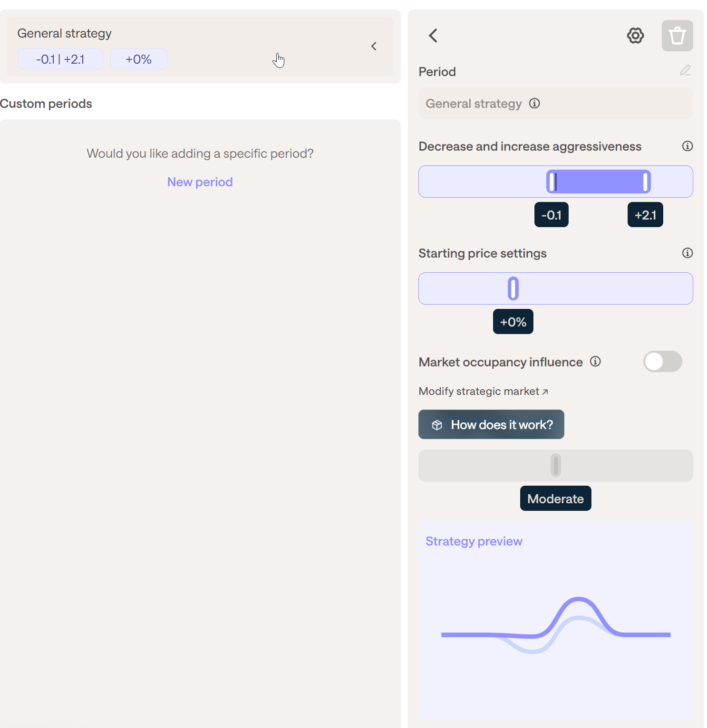Click info icon beside Market occupancy influence
This screenshot has height=728, width=707.
(x=595, y=362)
